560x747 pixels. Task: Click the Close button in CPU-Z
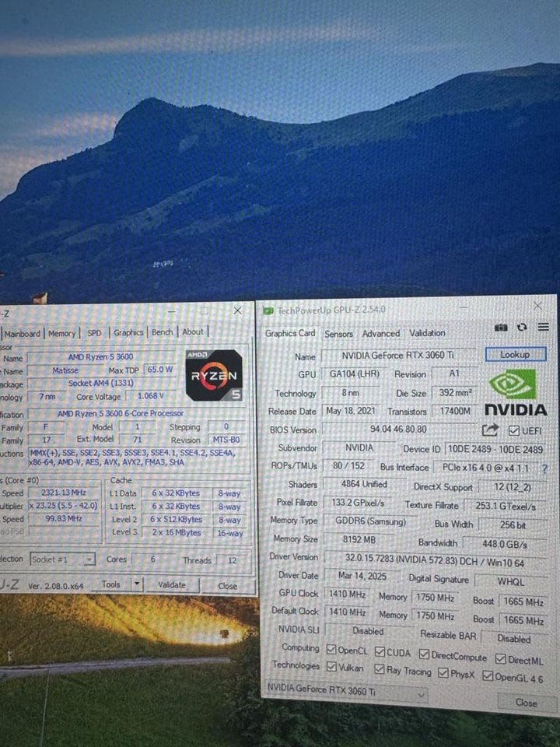pyautogui.click(x=228, y=585)
